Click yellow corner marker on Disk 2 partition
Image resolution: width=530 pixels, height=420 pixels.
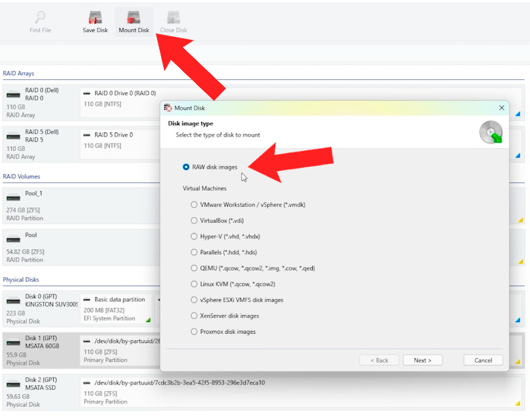[x=518, y=403]
